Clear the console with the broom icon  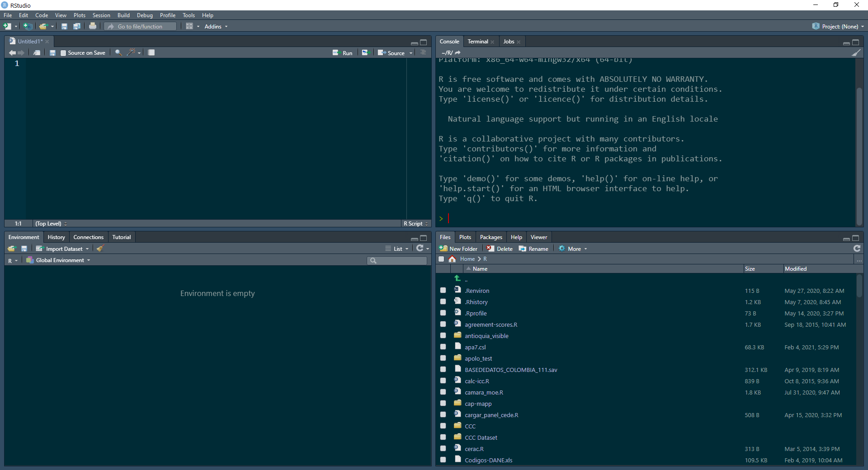pyautogui.click(x=856, y=53)
